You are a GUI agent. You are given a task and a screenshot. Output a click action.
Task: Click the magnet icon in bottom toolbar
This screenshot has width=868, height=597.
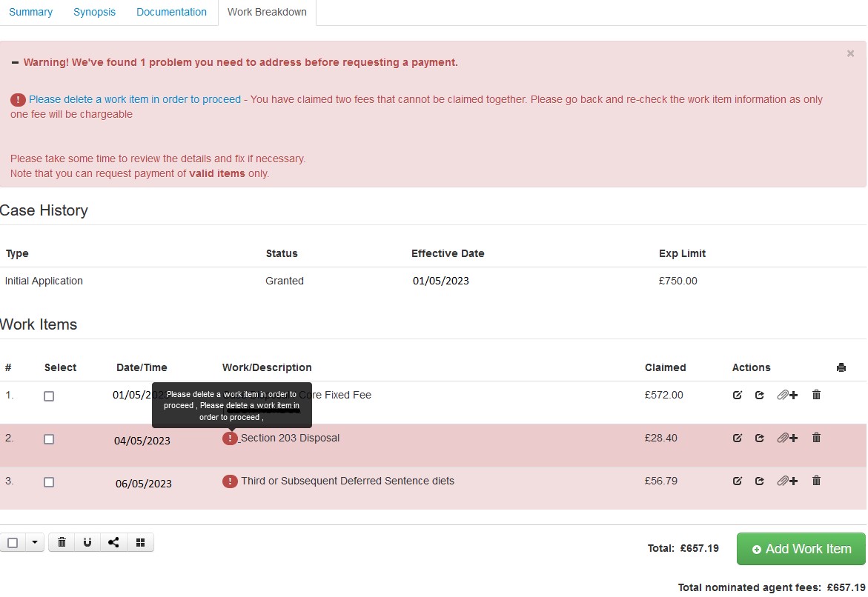[x=87, y=542]
